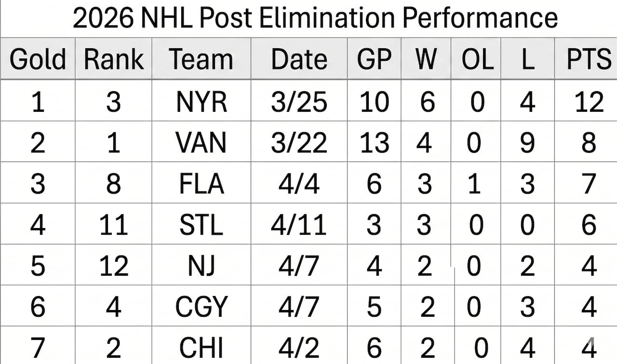
Task: Select the 3/22 date cell
Action: coord(299,143)
